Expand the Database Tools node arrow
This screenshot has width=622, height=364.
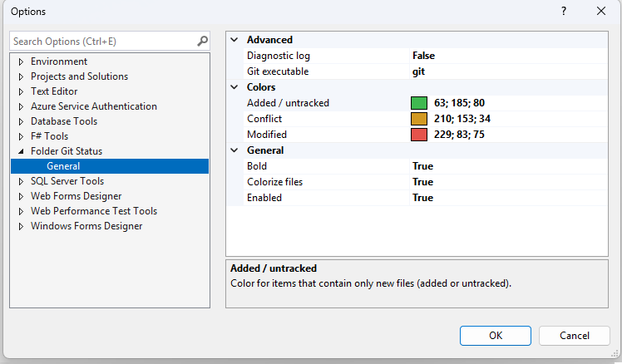[21, 121]
